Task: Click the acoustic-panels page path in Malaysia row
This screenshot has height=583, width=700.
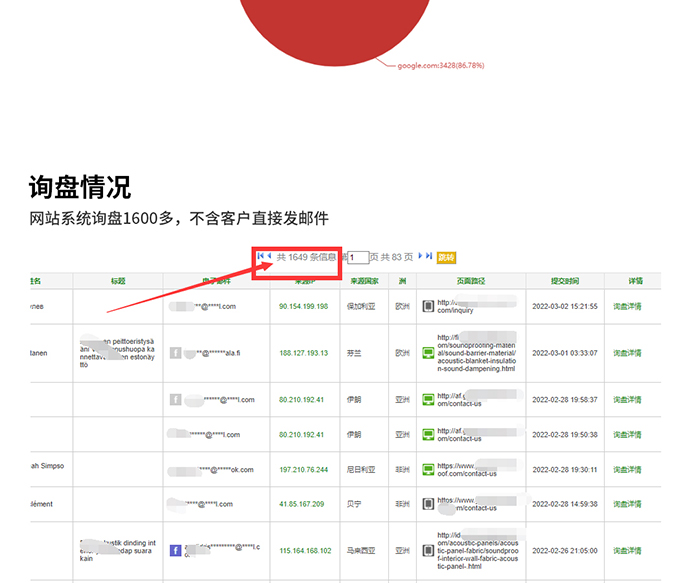Action: (478, 551)
